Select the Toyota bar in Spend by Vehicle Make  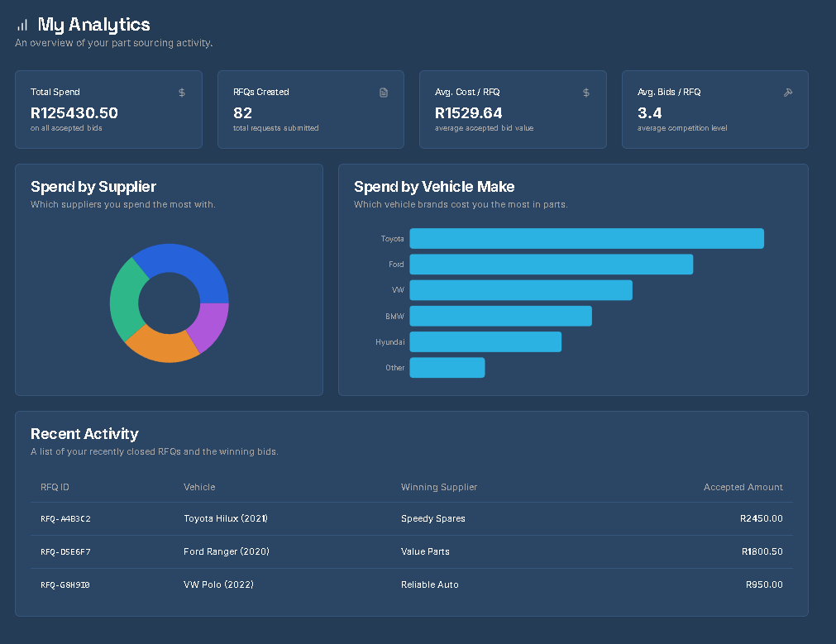pyautogui.click(x=587, y=238)
